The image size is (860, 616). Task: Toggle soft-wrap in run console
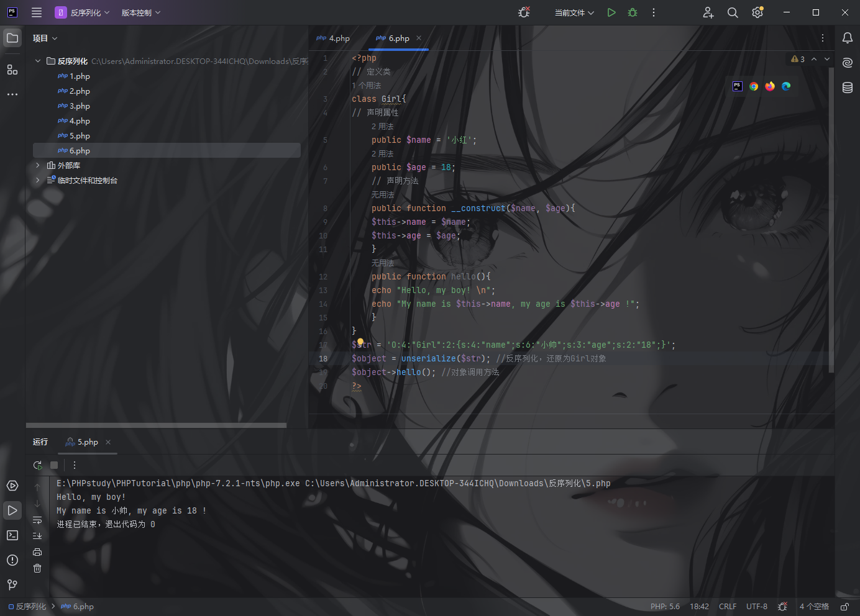(37, 520)
